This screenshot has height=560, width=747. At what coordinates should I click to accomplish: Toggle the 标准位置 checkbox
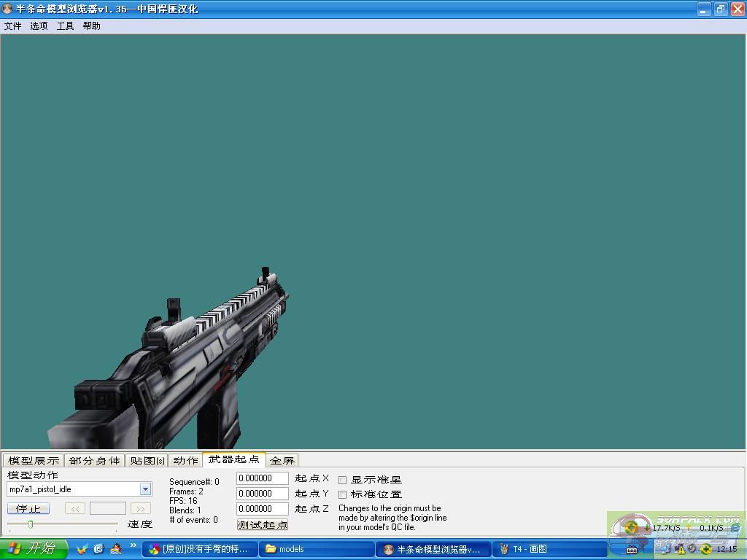[342, 494]
